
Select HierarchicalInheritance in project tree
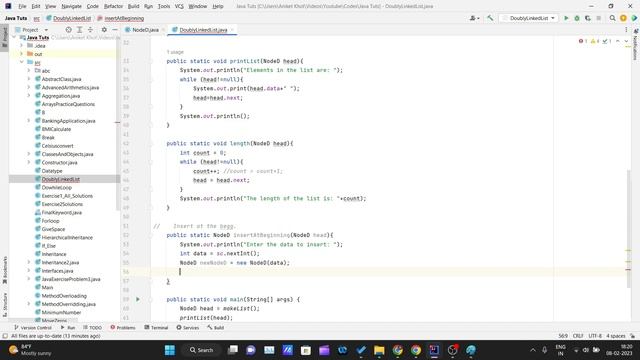click(67, 237)
